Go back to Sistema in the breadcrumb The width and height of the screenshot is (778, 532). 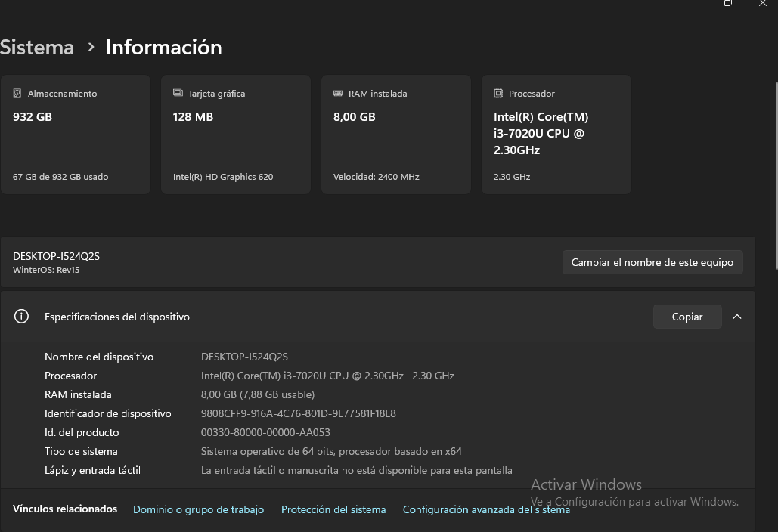point(37,47)
